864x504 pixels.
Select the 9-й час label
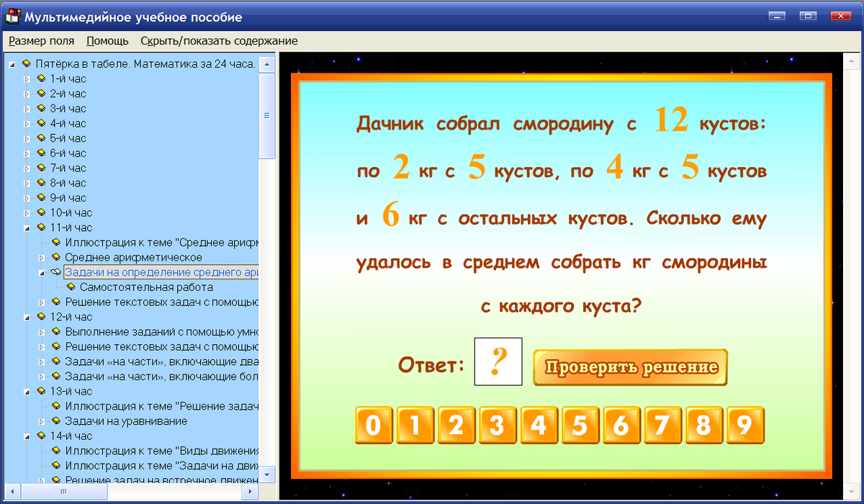pyautogui.click(x=68, y=197)
